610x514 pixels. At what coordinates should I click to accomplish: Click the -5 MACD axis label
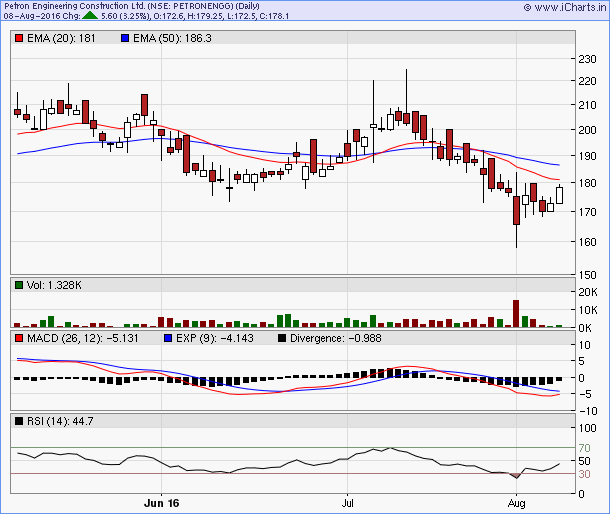coord(585,394)
